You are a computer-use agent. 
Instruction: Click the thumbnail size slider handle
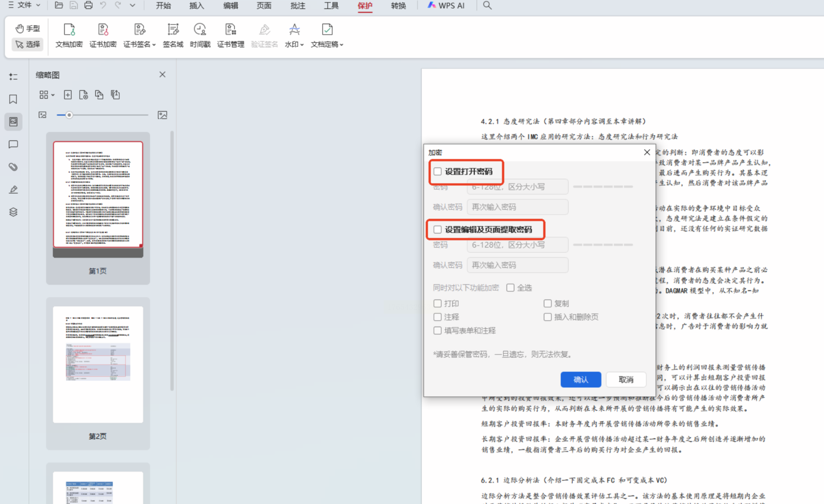click(x=69, y=115)
